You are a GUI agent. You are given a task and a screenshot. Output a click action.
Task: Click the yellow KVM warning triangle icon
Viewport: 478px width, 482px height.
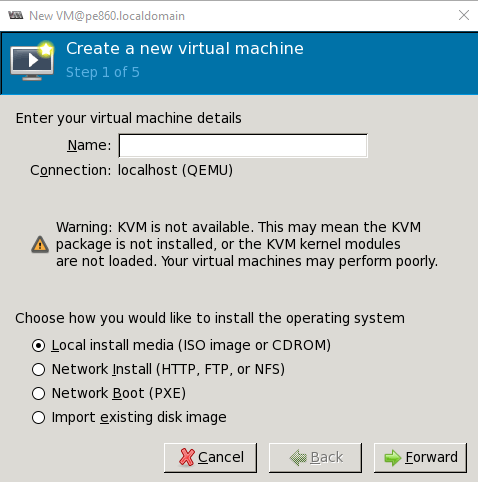[40, 245]
